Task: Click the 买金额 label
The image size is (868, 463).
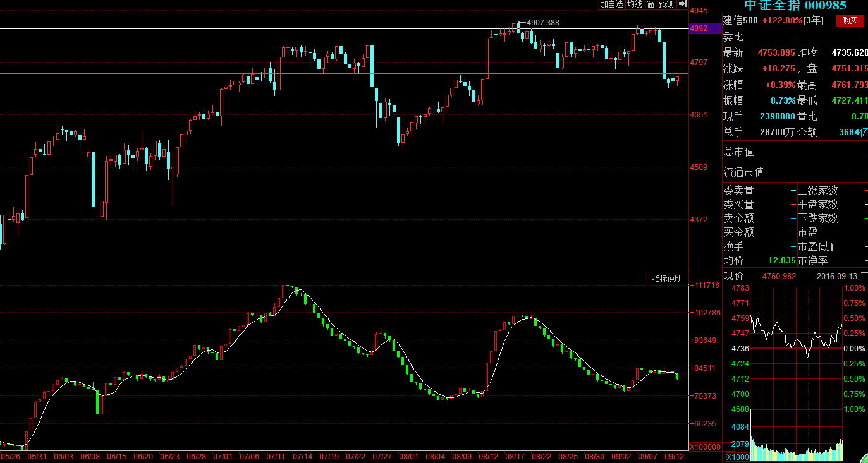Action: click(x=739, y=232)
